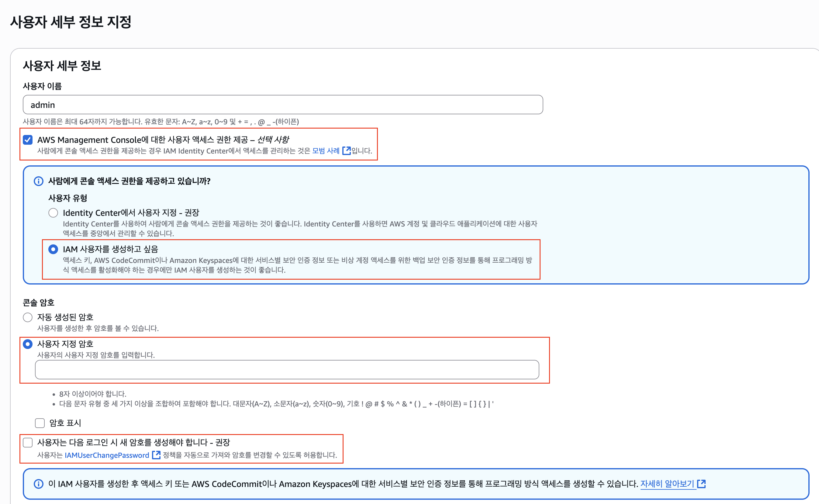Click external-link icon after 자세히 알아보기
This screenshot has height=504, width=819.
point(701,484)
